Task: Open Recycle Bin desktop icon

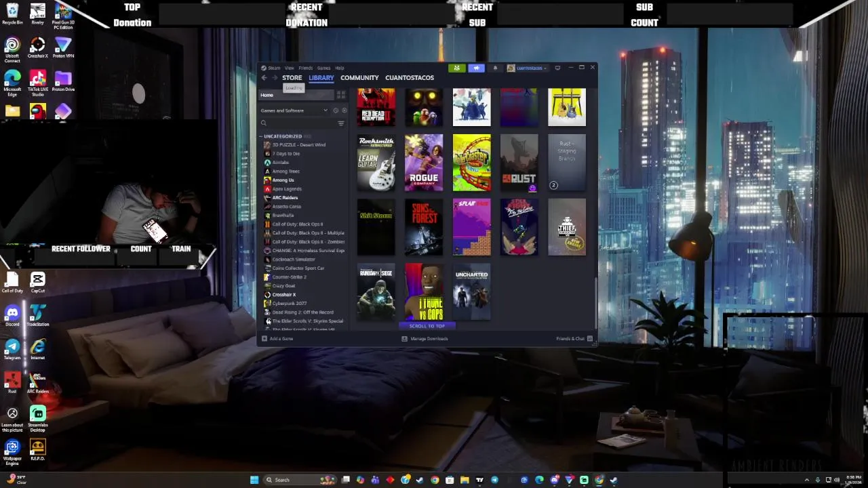Action: pyautogui.click(x=12, y=14)
